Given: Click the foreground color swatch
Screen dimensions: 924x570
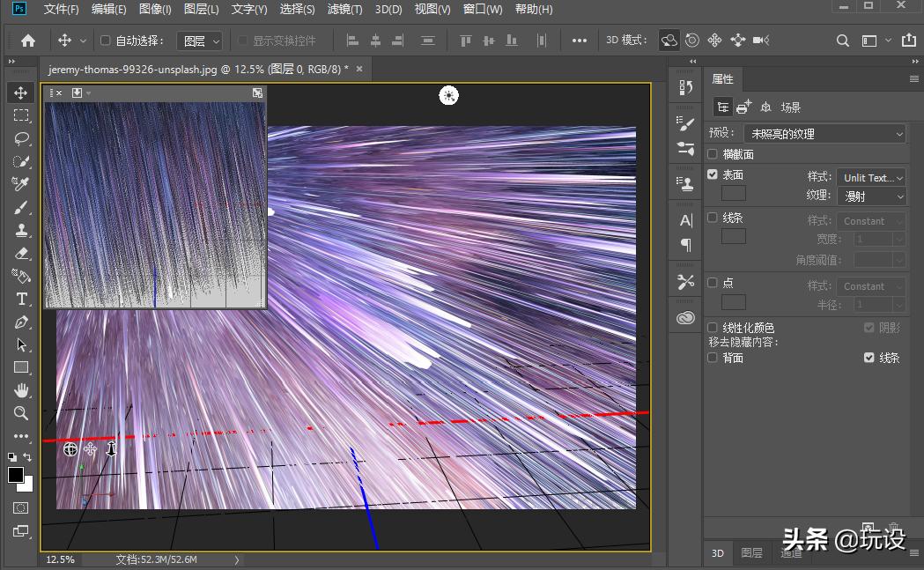Looking at the screenshot, I should click(x=16, y=475).
